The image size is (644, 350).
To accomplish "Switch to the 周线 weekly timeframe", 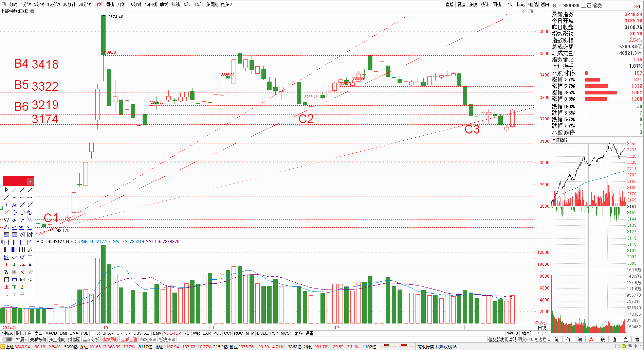I will (110, 4).
